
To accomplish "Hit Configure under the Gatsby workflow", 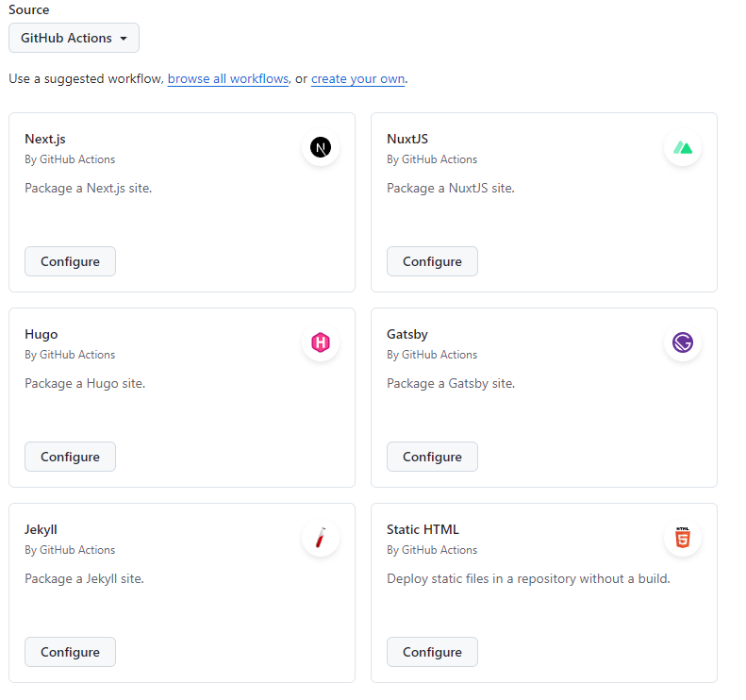I will (432, 457).
